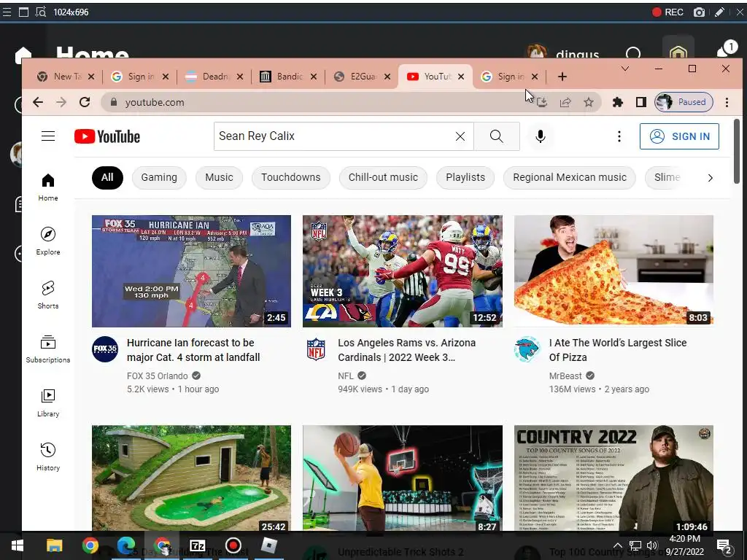The width and height of the screenshot is (747, 560).
Task: Click the magnifying glass search button
Action: [x=496, y=136]
